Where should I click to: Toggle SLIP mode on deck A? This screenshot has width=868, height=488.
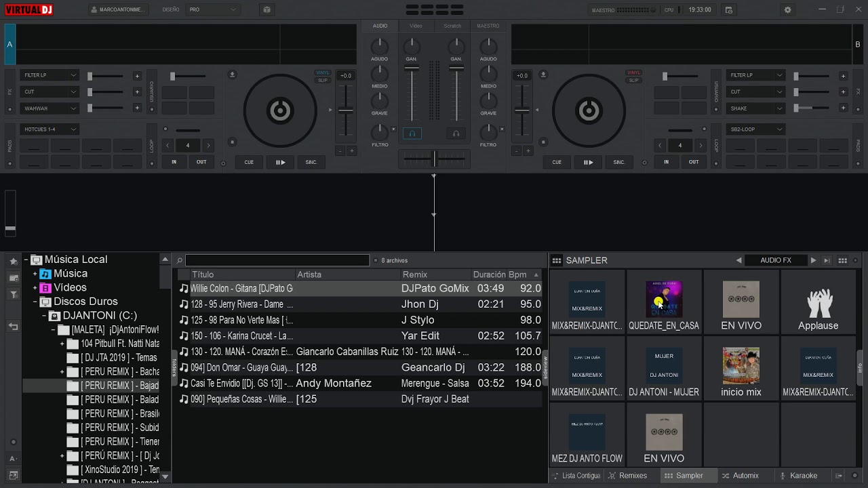click(x=323, y=80)
